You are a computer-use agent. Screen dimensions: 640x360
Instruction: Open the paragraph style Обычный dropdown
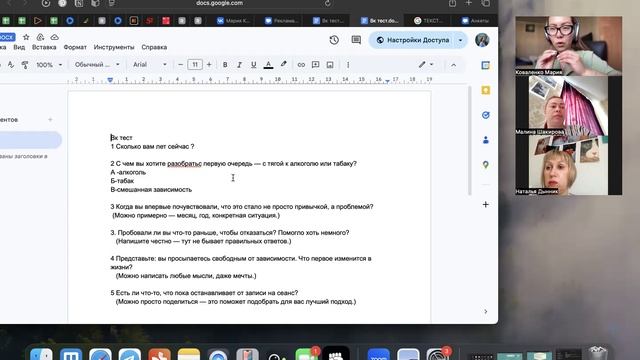97,64
